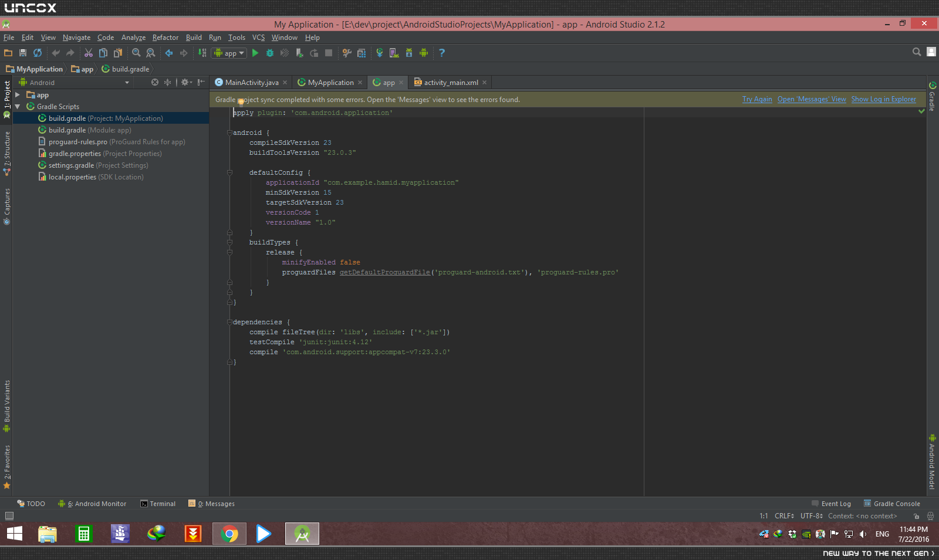The height and width of the screenshot is (560, 939).
Task: Open the Android project view dropdown
Action: pos(75,83)
